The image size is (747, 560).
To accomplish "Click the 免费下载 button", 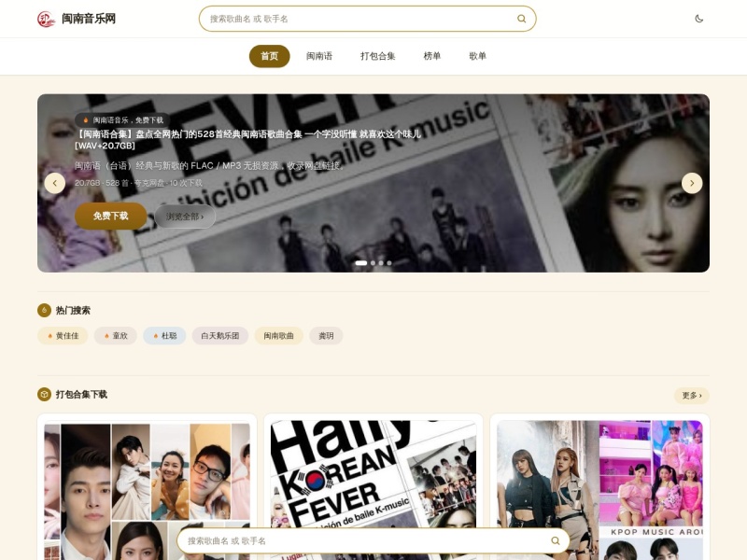I will (x=110, y=217).
